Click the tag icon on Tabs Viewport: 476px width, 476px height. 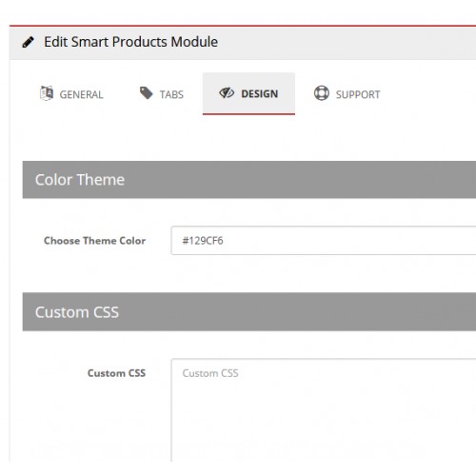click(147, 93)
